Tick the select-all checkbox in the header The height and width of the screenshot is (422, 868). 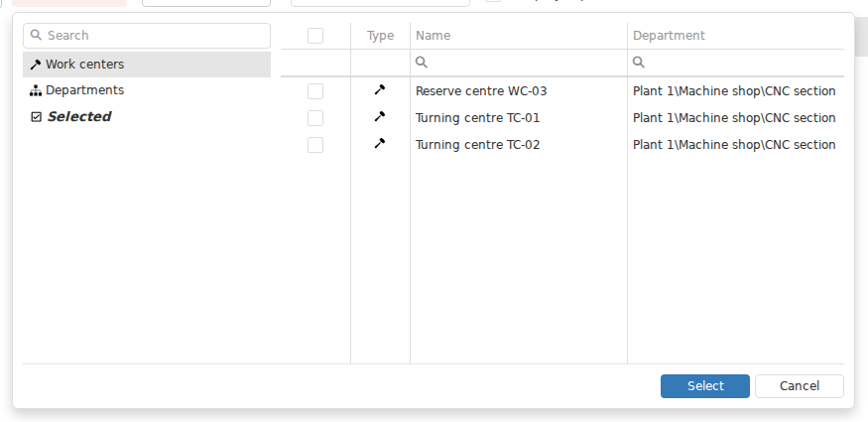pyautogui.click(x=315, y=36)
